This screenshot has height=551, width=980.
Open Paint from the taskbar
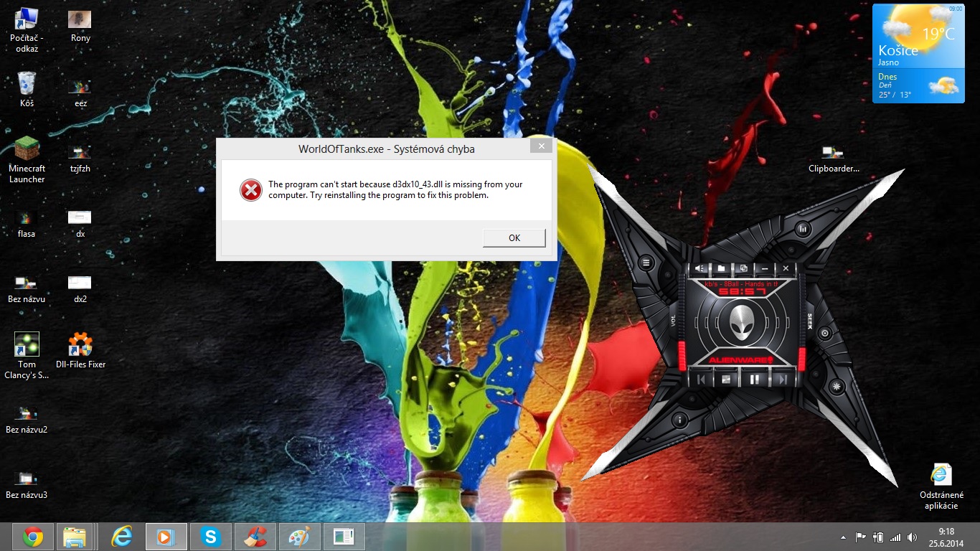[x=300, y=537]
